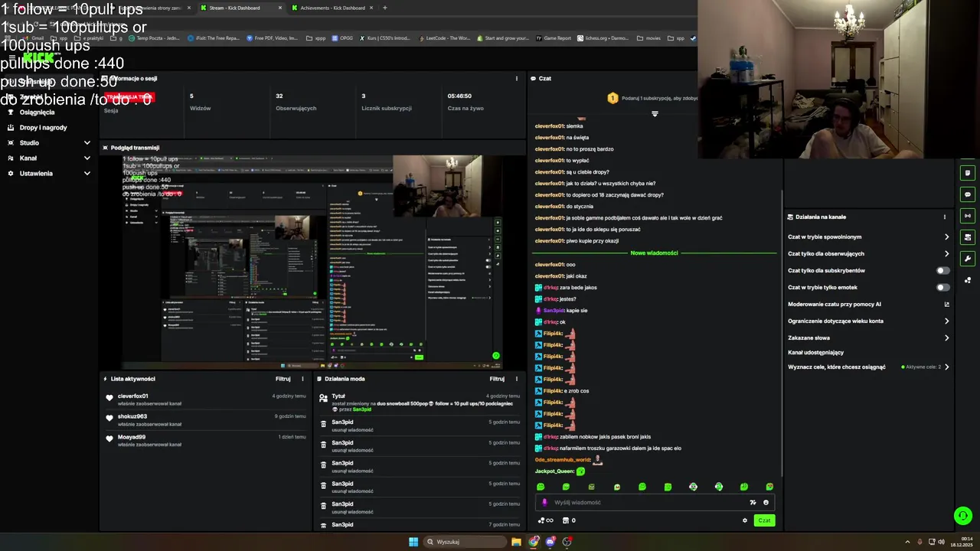Open the Game Report bookmark
Viewport: 980px width, 551px height.
pyautogui.click(x=553, y=37)
